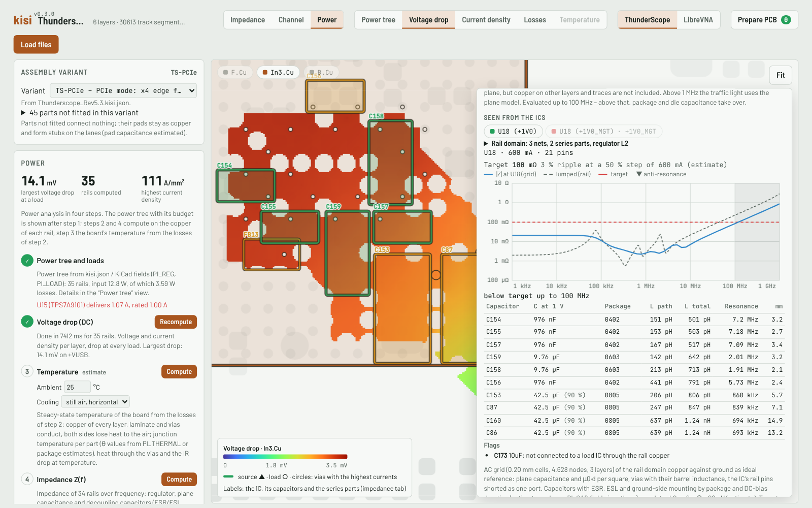Click Compute for Temperature
This screenshot has width=812, height=508.
click(179, 372)
